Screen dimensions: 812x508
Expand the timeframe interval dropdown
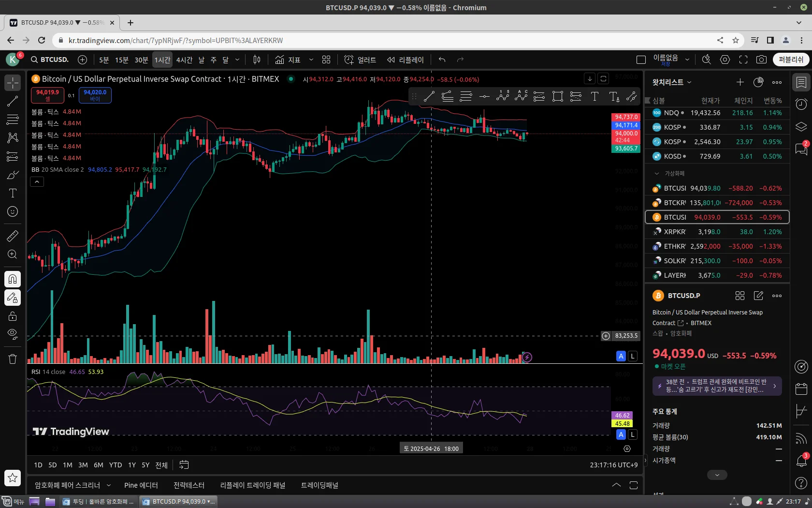tap(237, 60)
